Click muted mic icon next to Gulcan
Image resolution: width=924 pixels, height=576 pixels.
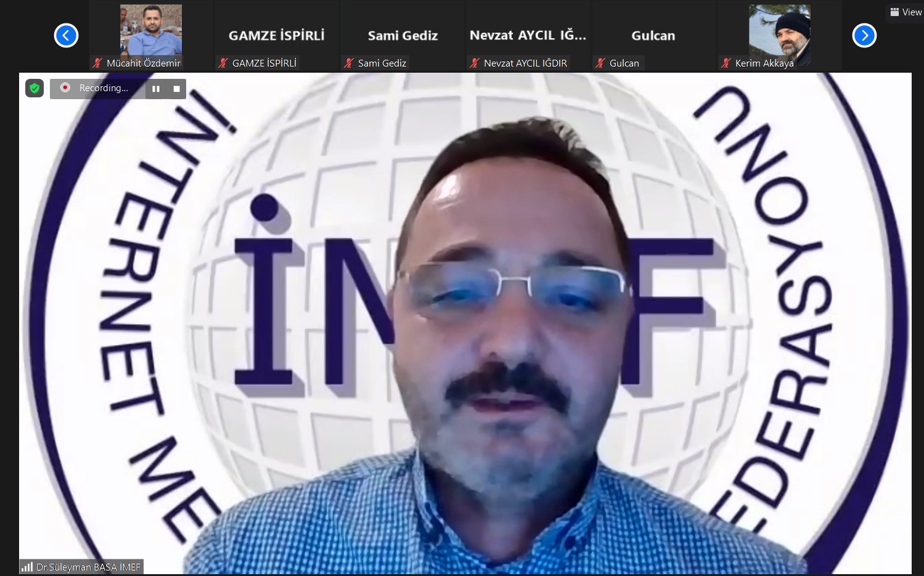600,63
